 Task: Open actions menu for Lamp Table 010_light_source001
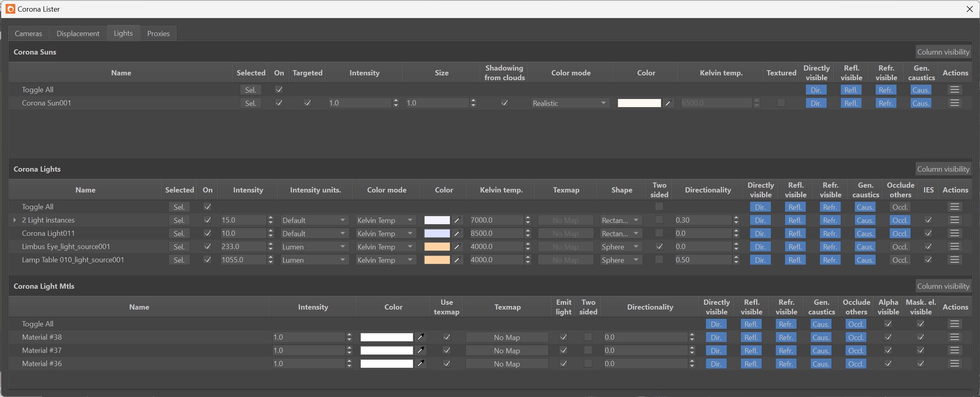[955, 260]
